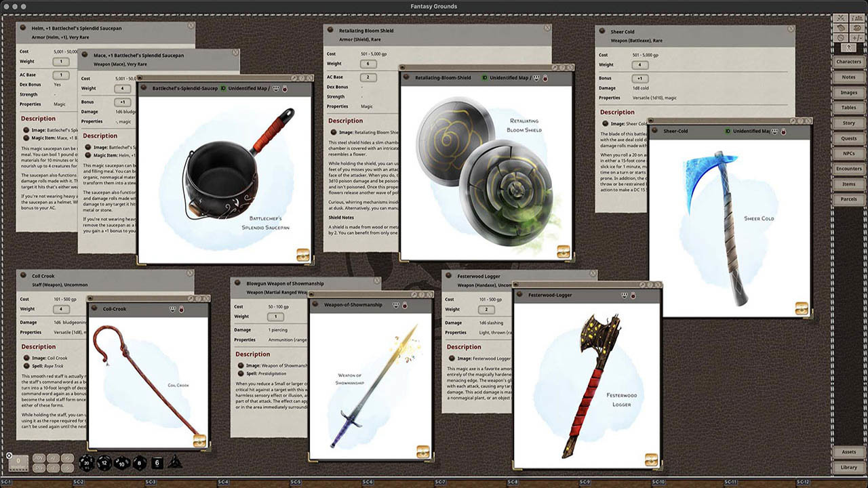Roll the square d6 die
This screenshot has width=868, height=488.
tap(157, 464)
